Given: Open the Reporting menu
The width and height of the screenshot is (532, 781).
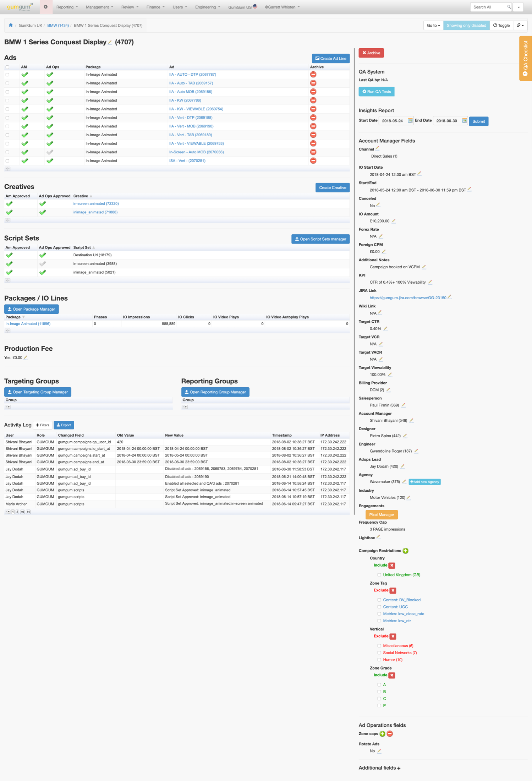Looking at the screenshot, I should tap(67, 7).
